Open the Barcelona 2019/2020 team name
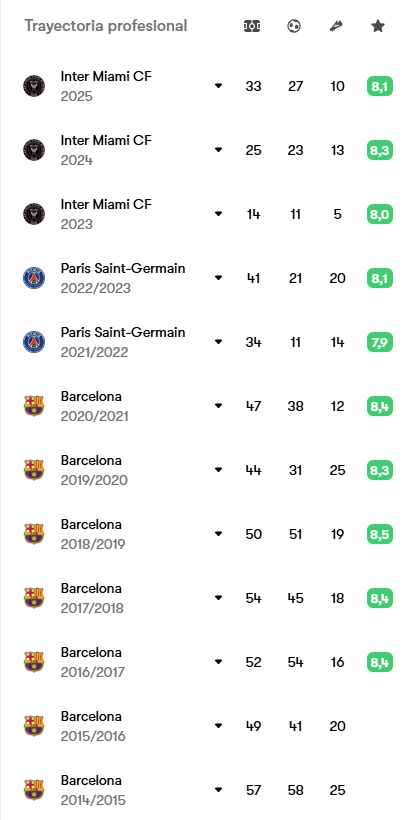Viewport: 409px width, 820px height. point(91,460)
